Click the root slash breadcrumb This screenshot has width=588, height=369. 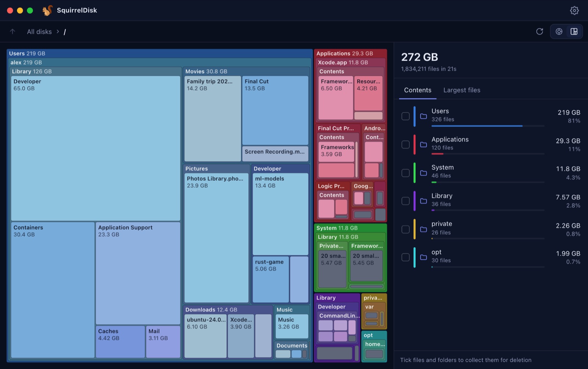click(65, 32)
